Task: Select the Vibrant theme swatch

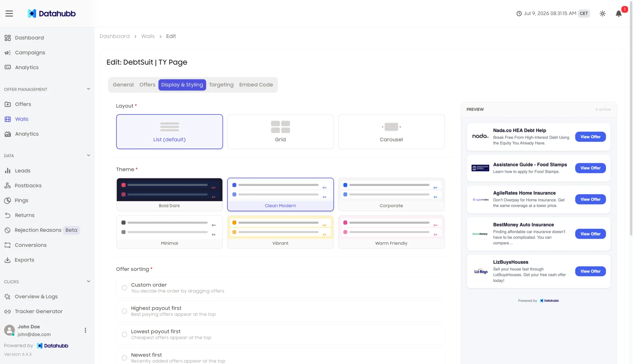Action: 280,232
